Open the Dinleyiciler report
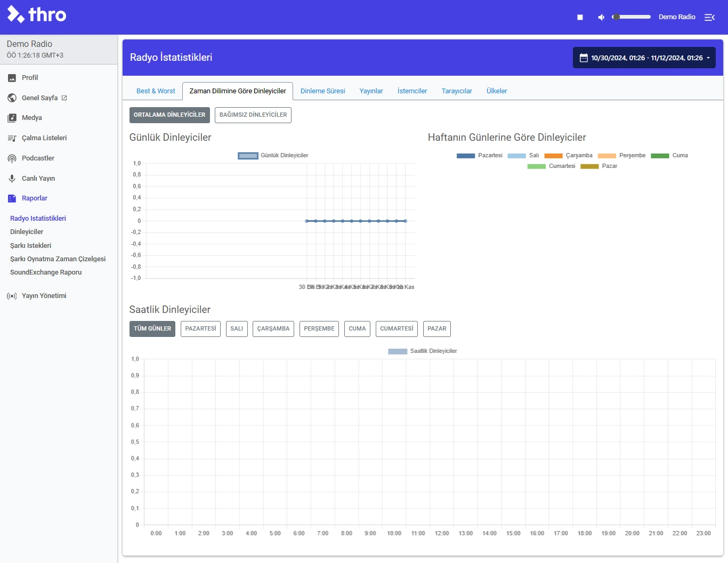Viewport: 728px width, 563px height. (x=27, y=232)
